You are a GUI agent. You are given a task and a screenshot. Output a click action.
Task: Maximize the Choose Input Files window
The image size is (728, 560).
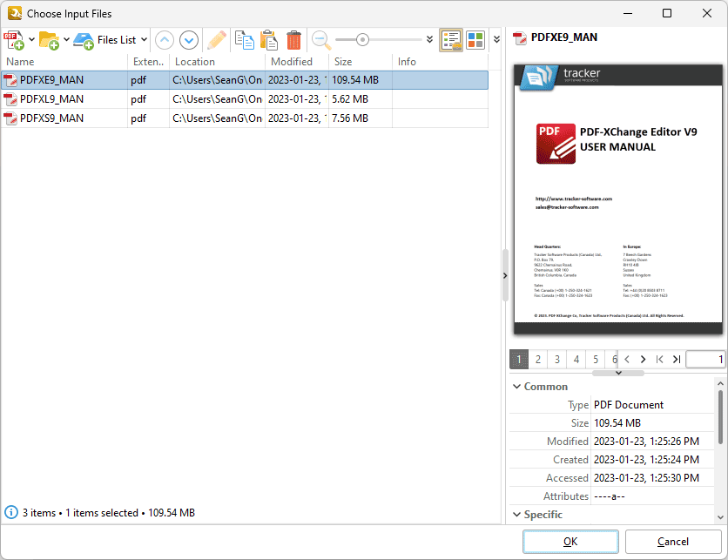click(667, 13)
